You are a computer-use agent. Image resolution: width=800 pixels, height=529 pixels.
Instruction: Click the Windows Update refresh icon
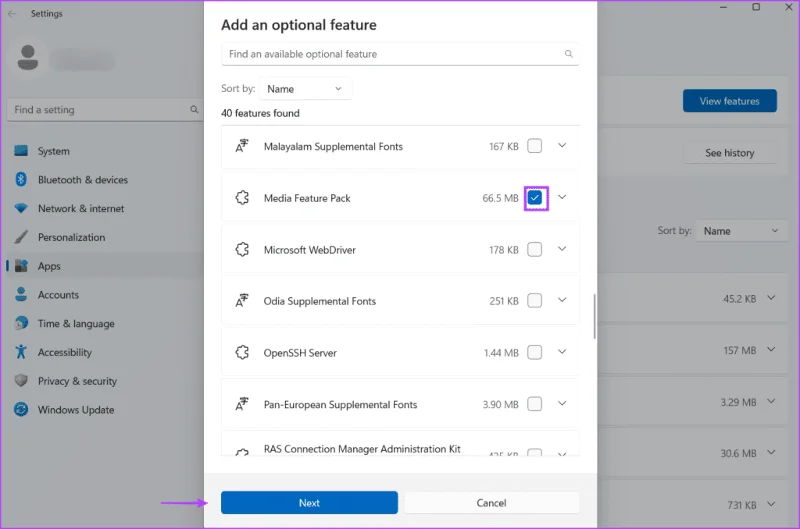click(x=21, y=409)
